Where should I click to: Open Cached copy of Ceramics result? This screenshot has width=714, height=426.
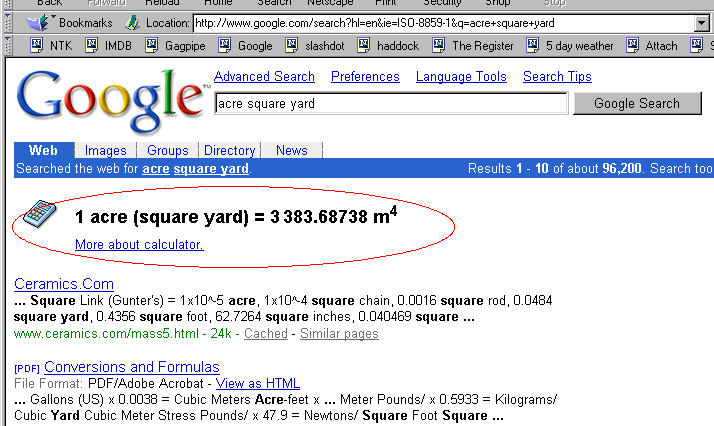266,334
